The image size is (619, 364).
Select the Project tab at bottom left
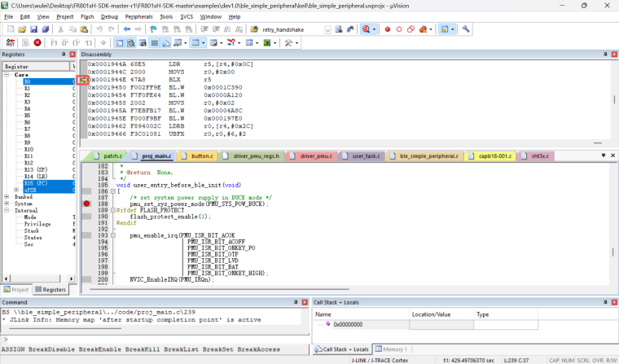(x=18, y=289)
